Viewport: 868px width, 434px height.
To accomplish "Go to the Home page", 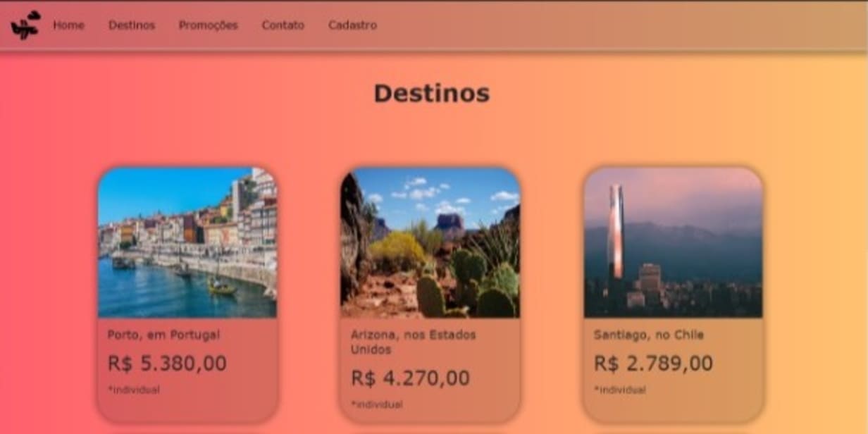I will coord(68,25).
